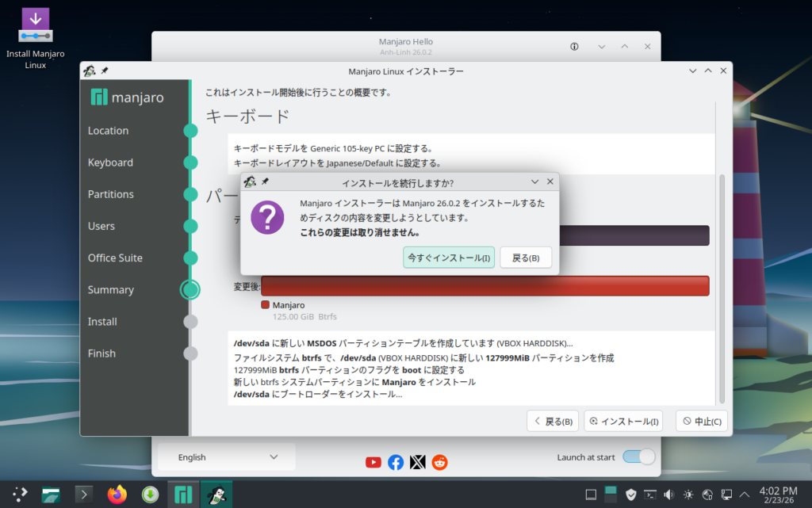Click 今すぐインストール to confirm install
The image size is (812, 508).
pyautogui.click(x=449, y=258)
